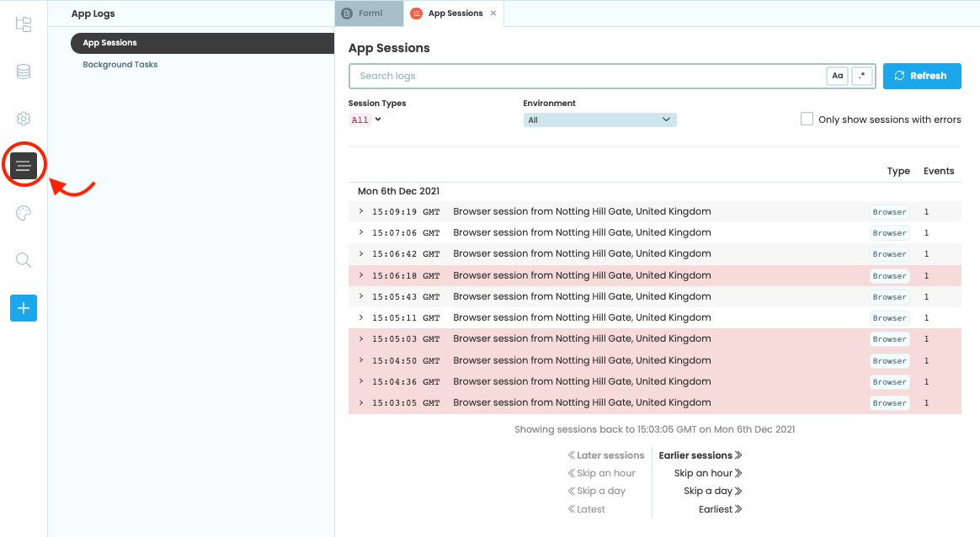Select Background Tasks in the App Logs list
The image size is (980, 537).
(120, 64)
